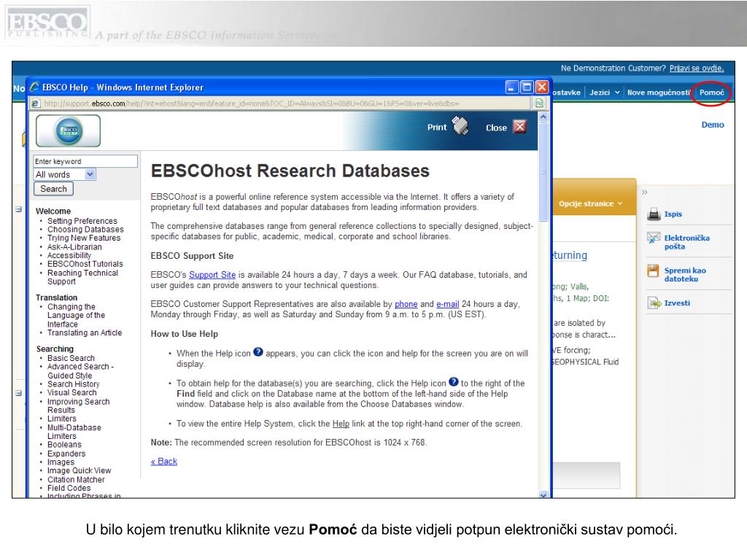Open Translating an Article topic
This screenshot has height=560, width=747.
(85, 332)
